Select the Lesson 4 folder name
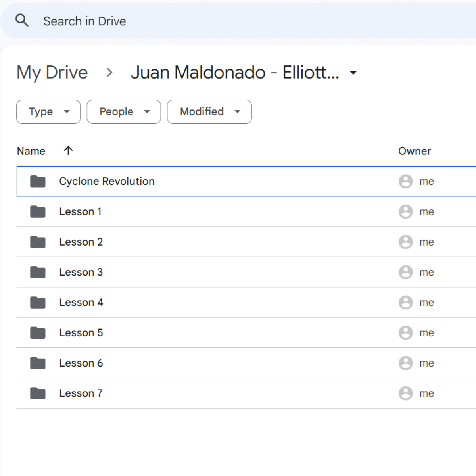Viewport: 476px width, 476px height. click(x=81, y=303)
